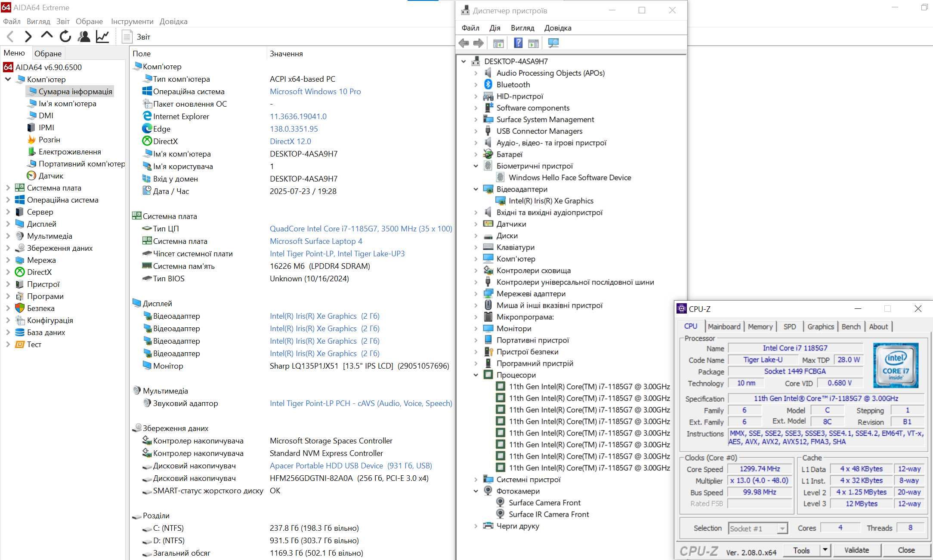
Task: Open Apacer Portable HDD USB Device link
Action: pos(351,466)
